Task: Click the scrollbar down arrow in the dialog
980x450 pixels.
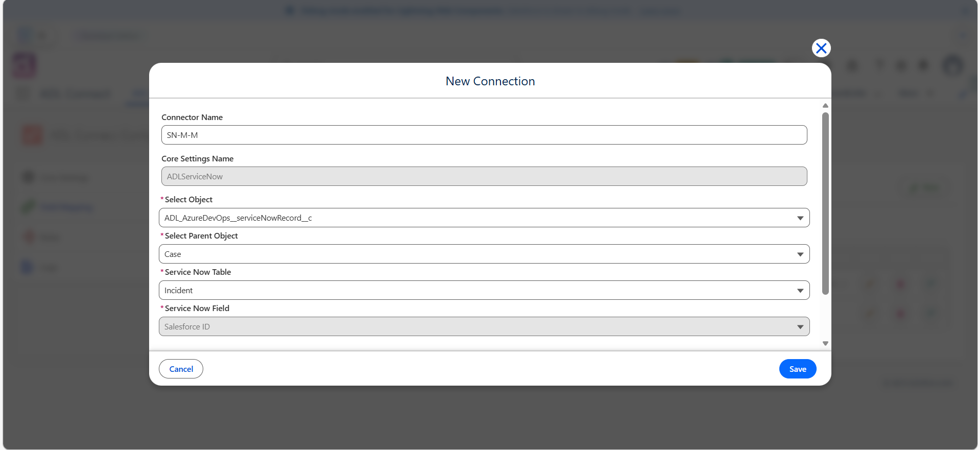Action: (825, 344)
